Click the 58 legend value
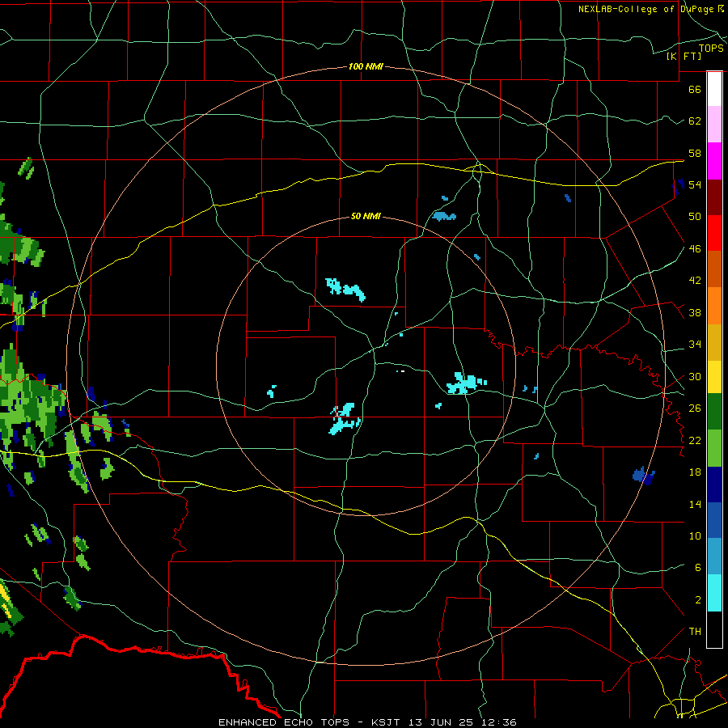728x728 pixels. coord(695,153)
